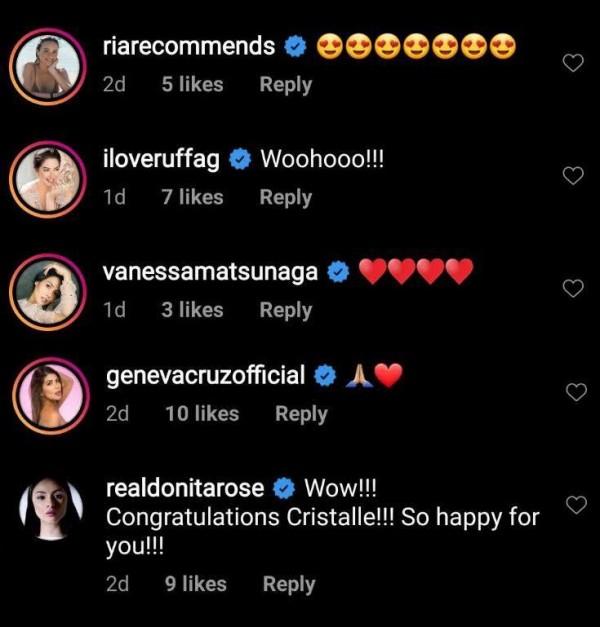Reply to realdonitarose's comment
600x627 pixels.
[289, 584]
